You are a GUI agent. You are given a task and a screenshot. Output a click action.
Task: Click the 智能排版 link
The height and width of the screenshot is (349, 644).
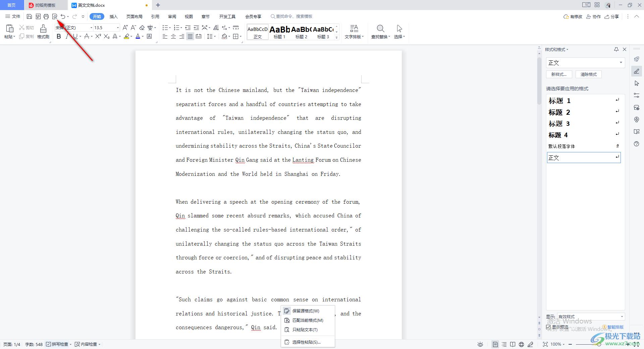point(613,327)
